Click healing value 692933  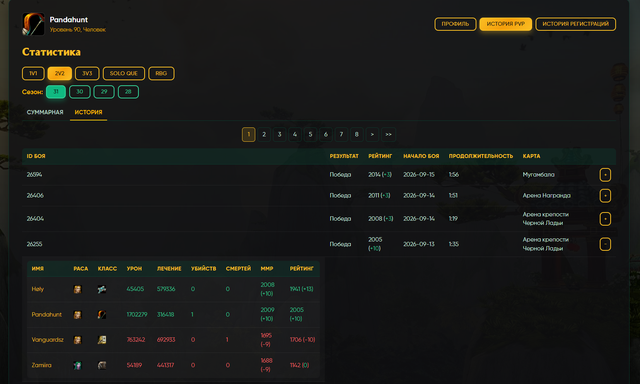coord(166,340)
